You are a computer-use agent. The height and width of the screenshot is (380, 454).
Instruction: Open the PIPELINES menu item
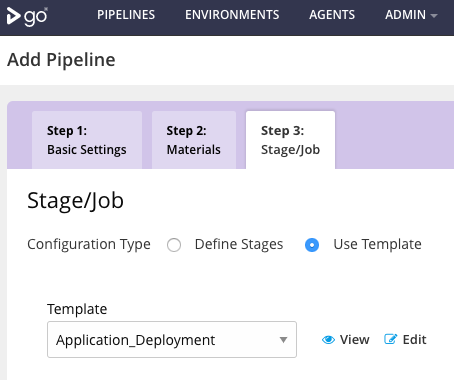[126, 15]
